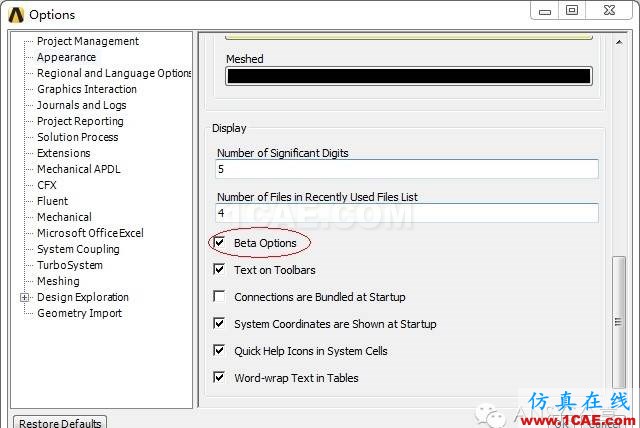Click the ANSYS logo icon in title bar
Screen dimensions: 640x428
[16, 15]
